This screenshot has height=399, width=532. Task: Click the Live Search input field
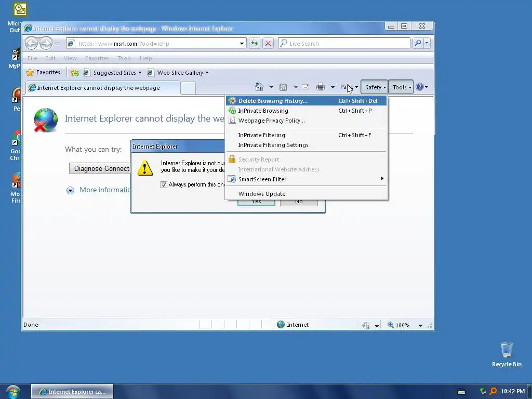click(x=344, y=43)
